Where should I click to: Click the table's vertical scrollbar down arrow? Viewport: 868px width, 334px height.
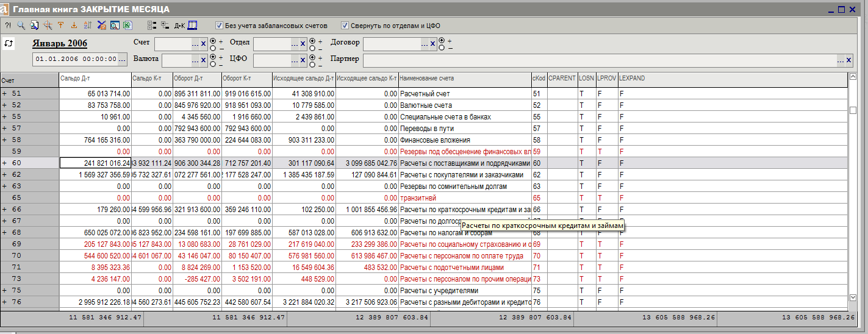[x=853, y=297]
